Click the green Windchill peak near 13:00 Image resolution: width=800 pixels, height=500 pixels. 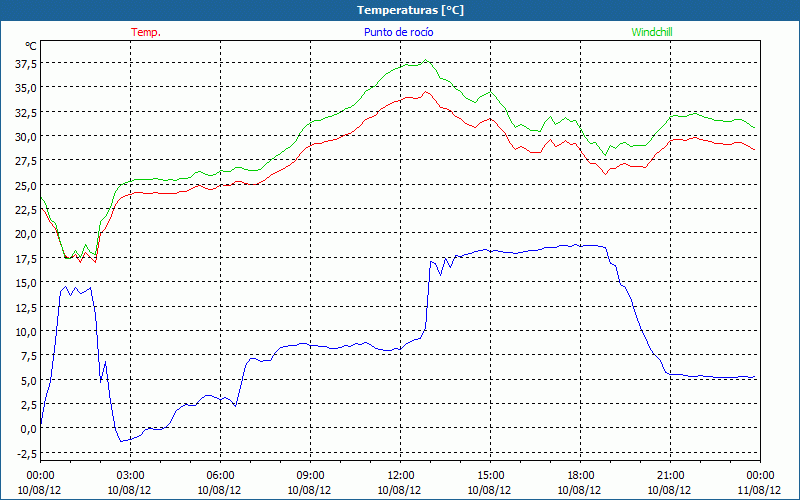click(426, 60)
